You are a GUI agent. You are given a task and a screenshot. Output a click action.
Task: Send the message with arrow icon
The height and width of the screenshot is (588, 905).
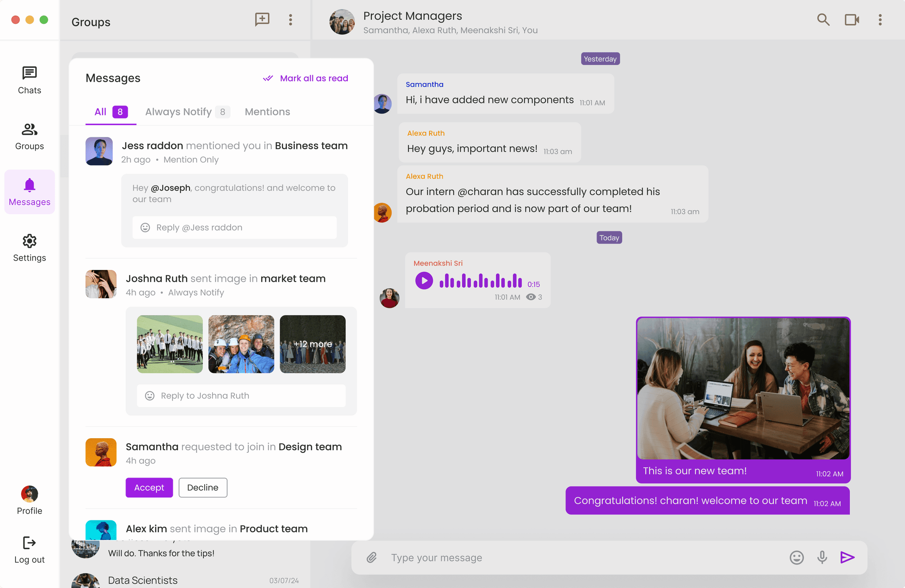847,558
